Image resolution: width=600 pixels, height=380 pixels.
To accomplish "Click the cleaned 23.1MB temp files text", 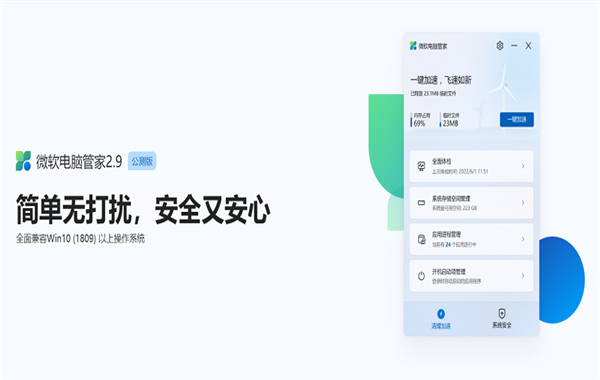I will coord(433,93).
